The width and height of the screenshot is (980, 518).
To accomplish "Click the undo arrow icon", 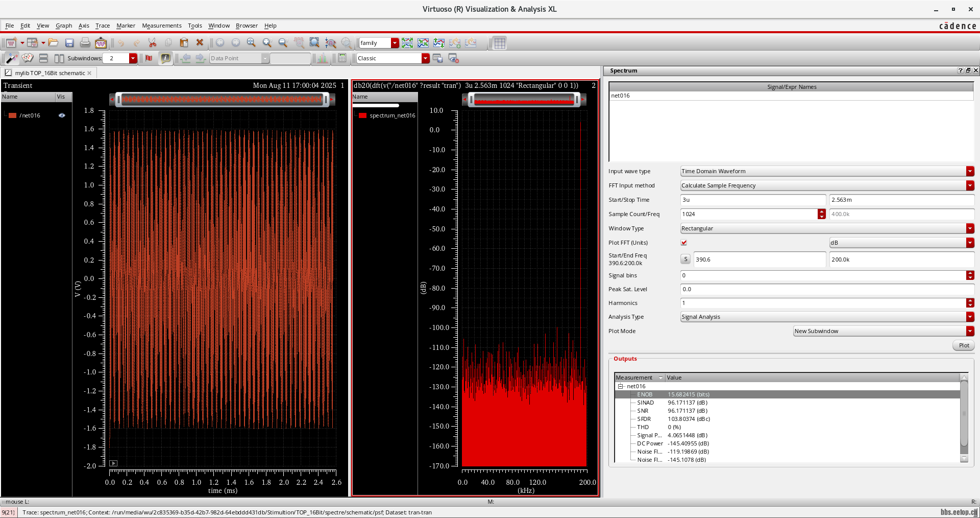I will 121,43.
